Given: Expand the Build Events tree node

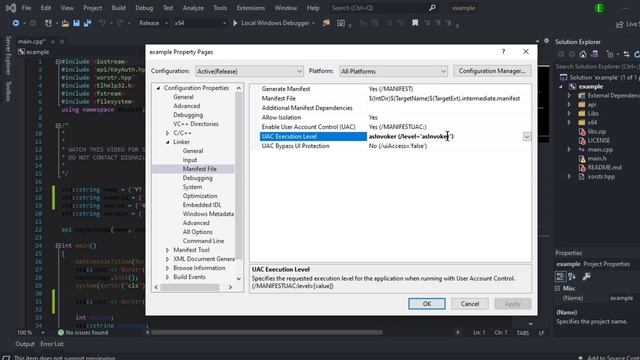Looking at the screenshot, I should 167,277.
